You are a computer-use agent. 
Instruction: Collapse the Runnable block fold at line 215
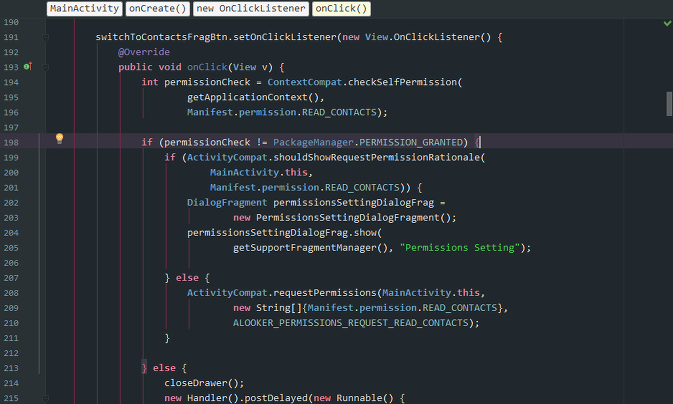pos(45,398)
